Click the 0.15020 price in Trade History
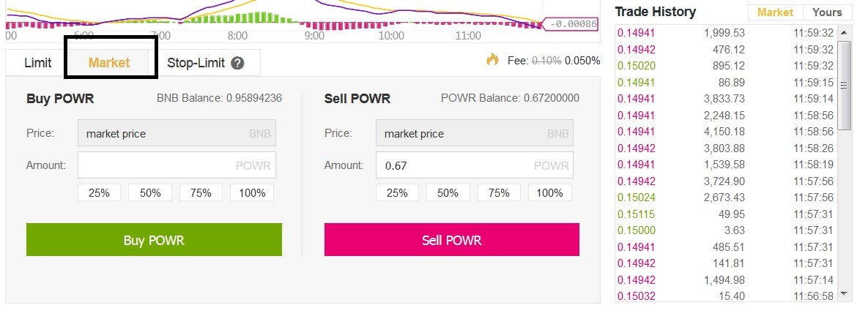Screen dimensions: 868x316 (x=637, y=66)
